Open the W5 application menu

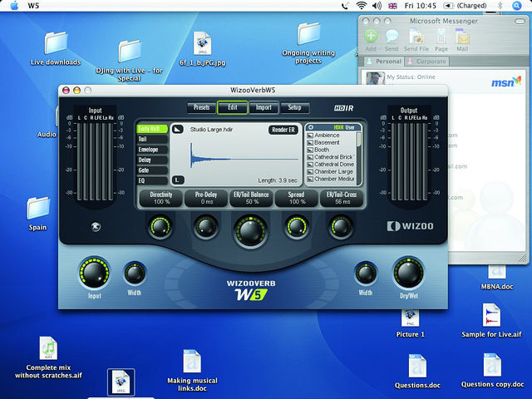point(33,6)
